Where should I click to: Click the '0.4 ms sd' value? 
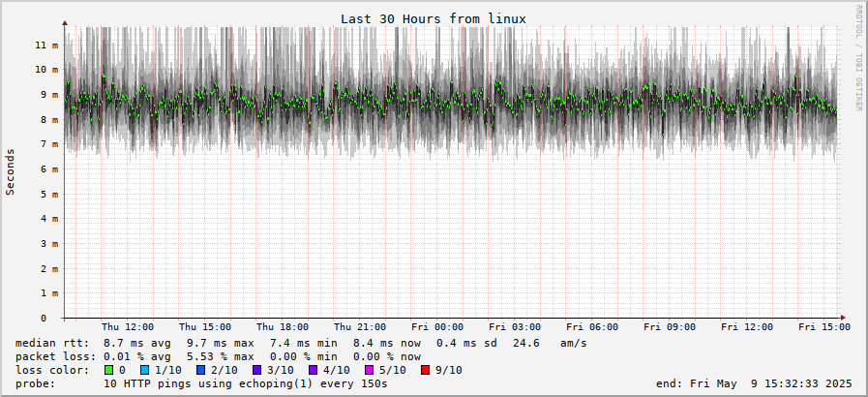coord(467,344)
